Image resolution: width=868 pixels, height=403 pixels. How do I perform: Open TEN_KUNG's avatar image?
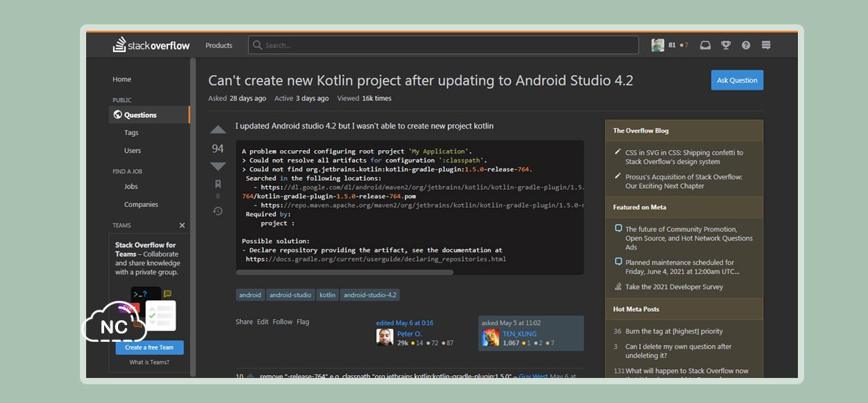490,338
